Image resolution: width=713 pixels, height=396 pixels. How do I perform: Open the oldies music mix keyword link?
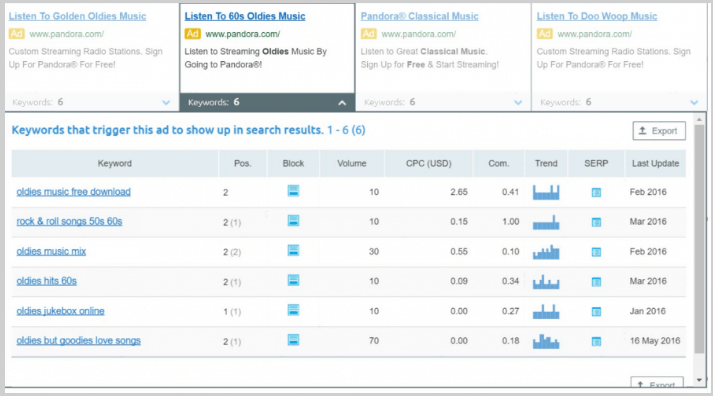[51, 251]
